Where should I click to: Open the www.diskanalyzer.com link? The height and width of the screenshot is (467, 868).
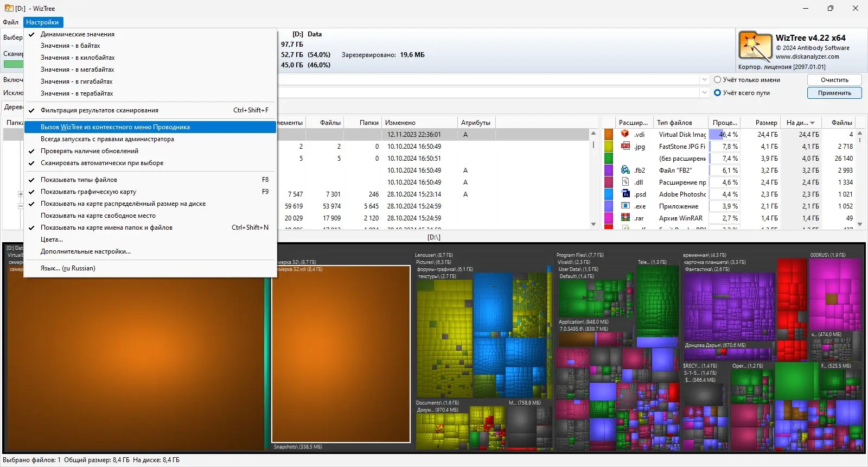point(807,56)
